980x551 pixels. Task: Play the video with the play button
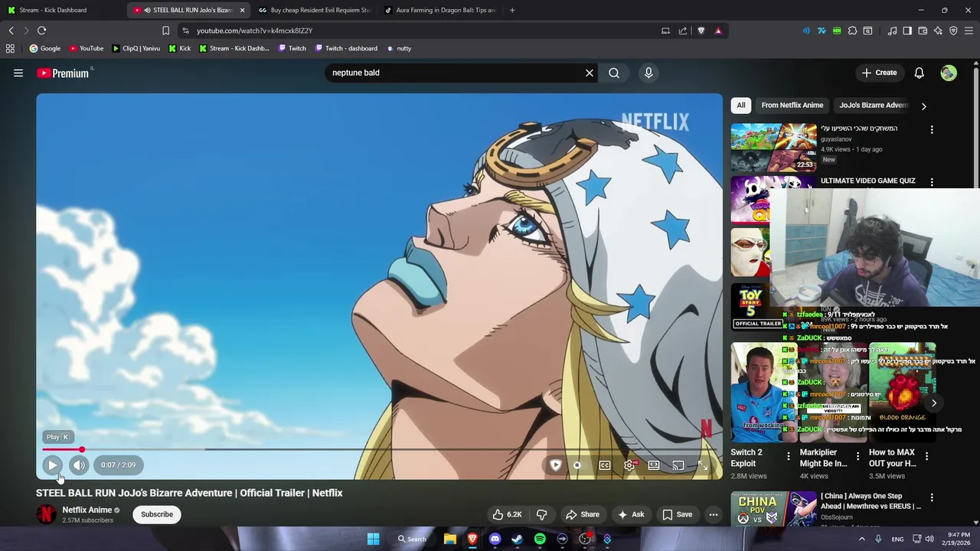click(53, 465)
